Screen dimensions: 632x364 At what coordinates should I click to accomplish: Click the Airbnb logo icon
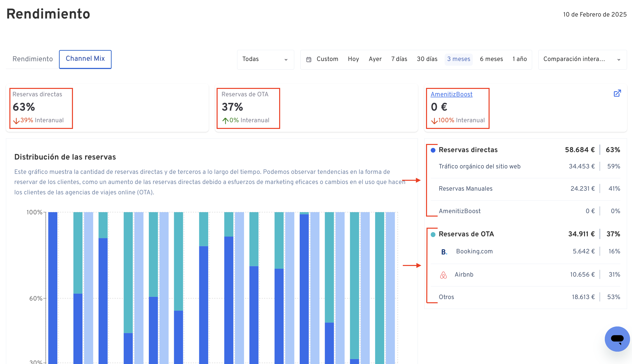(x=443, y=275)
